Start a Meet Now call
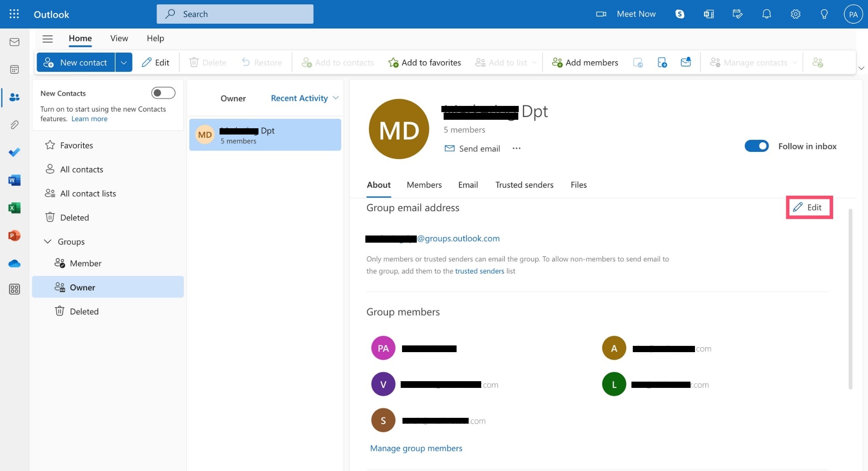Image resolution: width=868 pixels, height=471 pixels. pyautogui.click(x=626, y=14)
